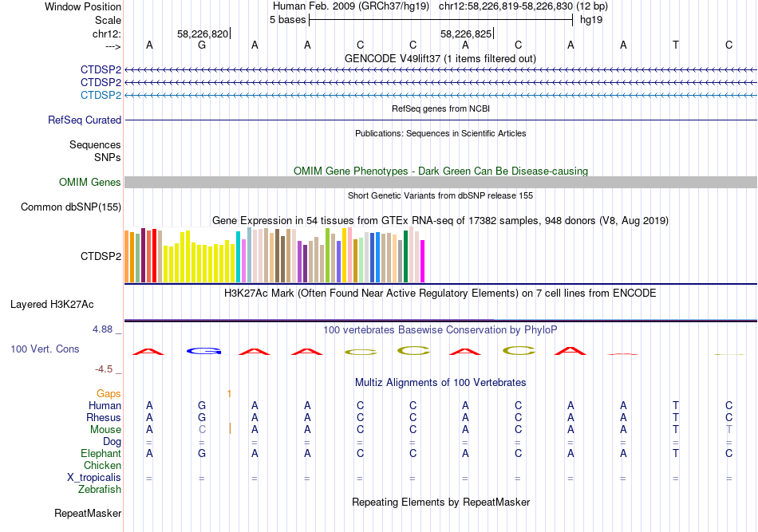Open the Layered H3K27Ac track label

(52, 305)
